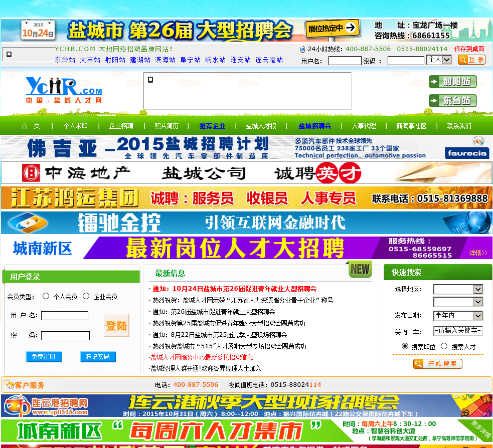The width and height of the screenshot is (493, 448).
Task: Click the 2015 10月24日 calendar icon
Action: click(x=38, y=30)
